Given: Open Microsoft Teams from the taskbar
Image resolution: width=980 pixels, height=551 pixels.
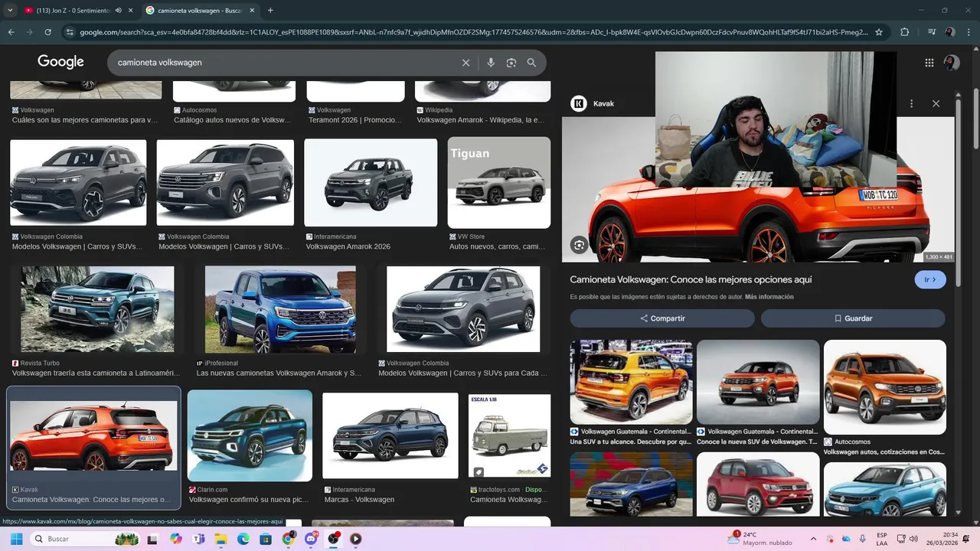Looking at the screenshot, I should click(x=199, y=539).
